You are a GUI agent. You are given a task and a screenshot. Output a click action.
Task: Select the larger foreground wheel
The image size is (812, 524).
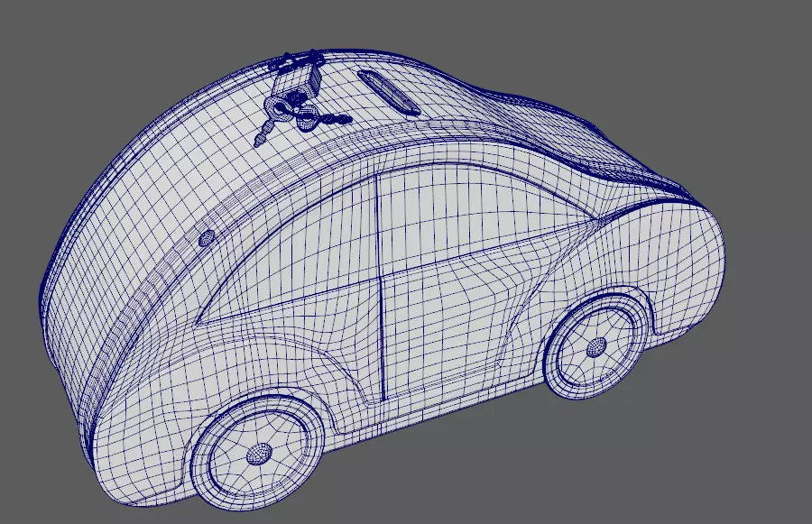coord(257,452)
